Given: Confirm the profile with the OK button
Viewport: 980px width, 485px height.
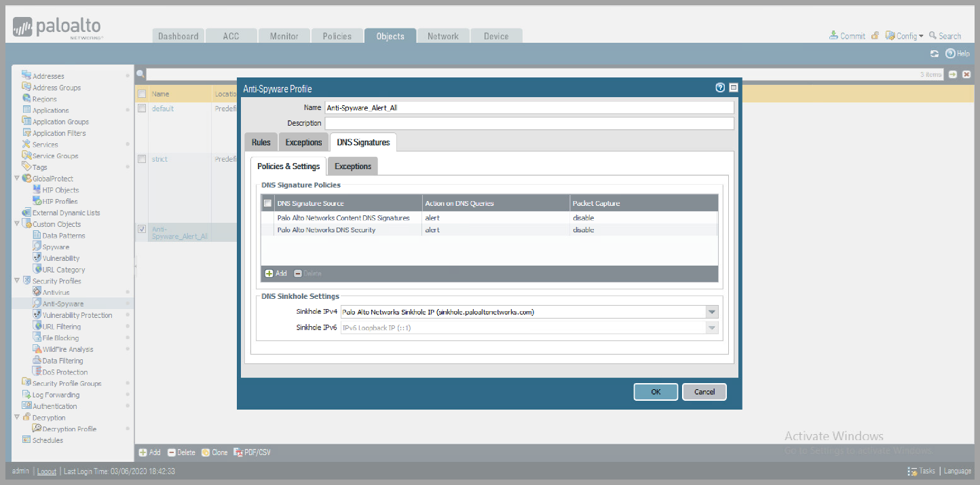Looking at the screenshot, I should [x=656, y=392].
